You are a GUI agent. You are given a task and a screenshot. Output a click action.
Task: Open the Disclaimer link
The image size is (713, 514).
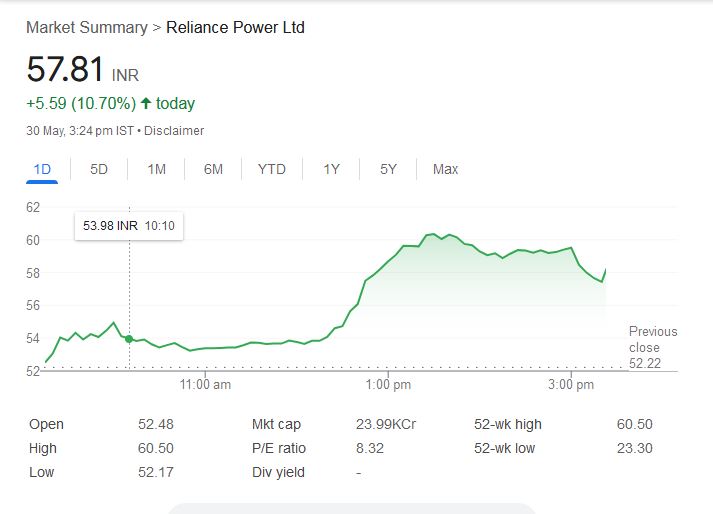(177, 131)
